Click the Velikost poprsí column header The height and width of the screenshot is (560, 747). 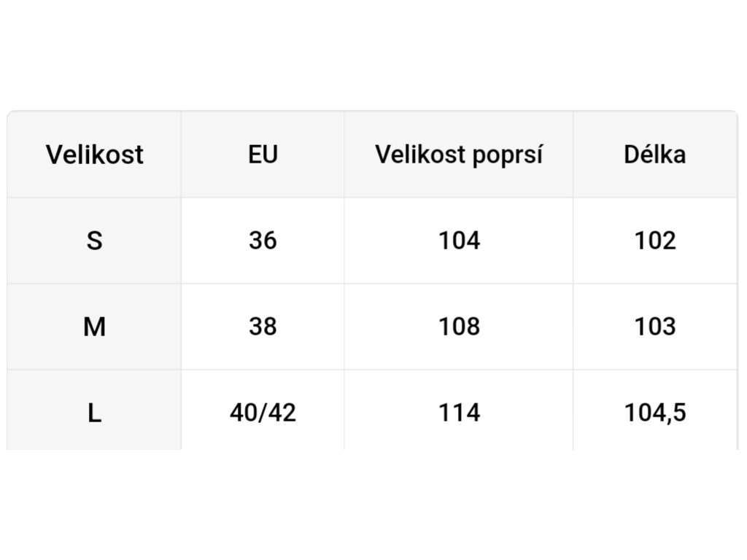click(x=459, y=155)
